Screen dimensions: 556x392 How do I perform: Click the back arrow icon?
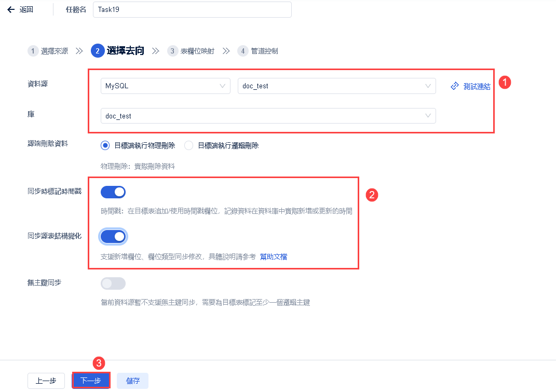[x=11, y=9]
